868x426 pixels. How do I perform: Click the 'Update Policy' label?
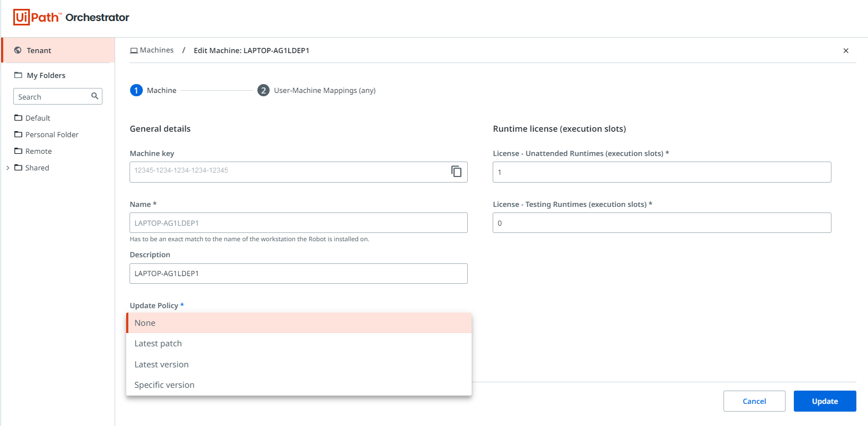pos(157,305)
